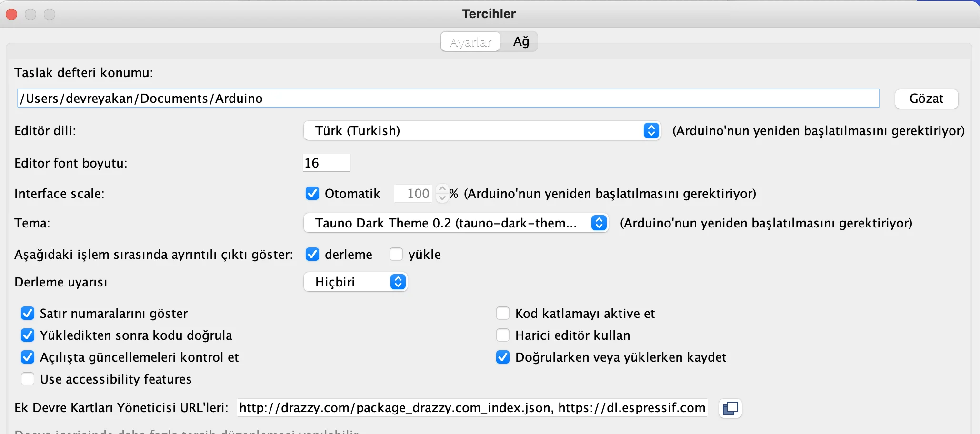Click the Ek Devre Kartları URL field
Image resolution: width=980 pixels, height=434 pixels.
pyautogui.click(x=472, y=408)
